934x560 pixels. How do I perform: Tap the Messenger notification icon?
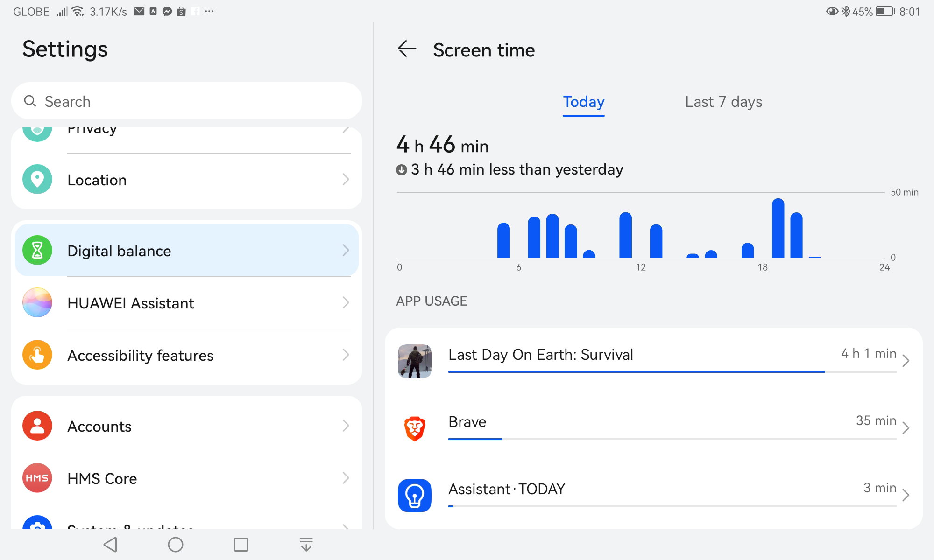click(167, 11)
